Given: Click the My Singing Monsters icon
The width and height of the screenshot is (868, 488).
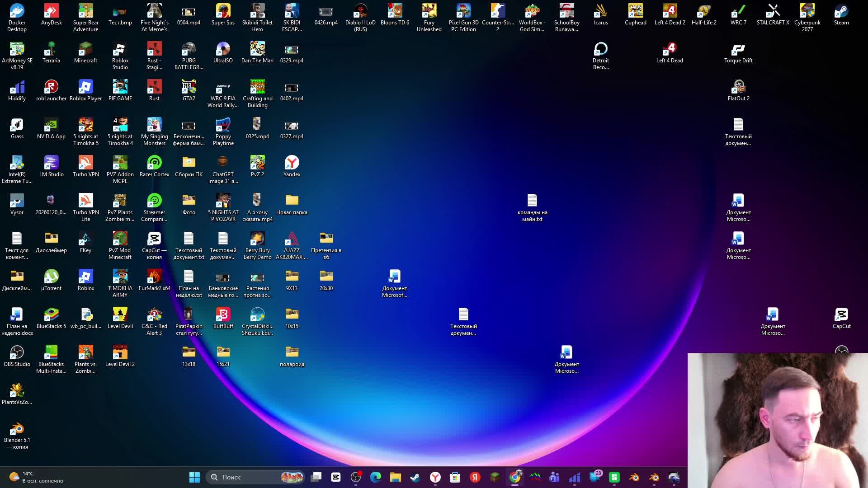Looking at the screenshot, I should click(154, 131).
